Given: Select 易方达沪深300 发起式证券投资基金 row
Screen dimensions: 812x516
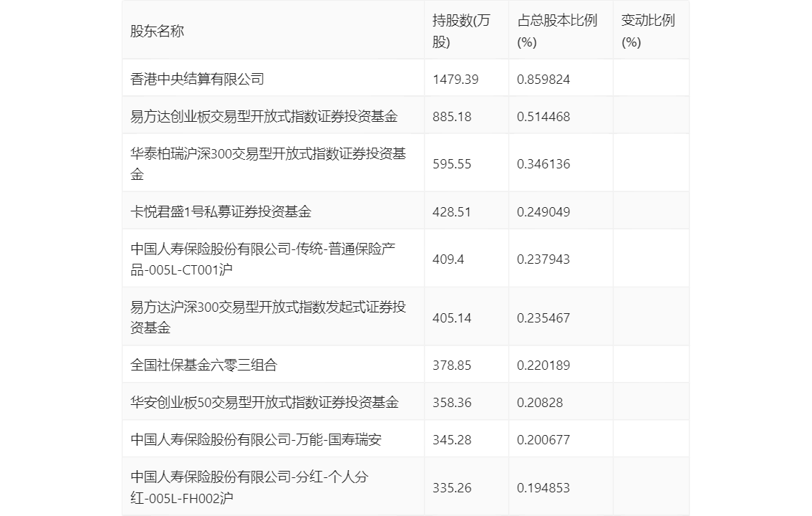Looking at the screenshot, I should pyautogui.click(x=269, y=317).
